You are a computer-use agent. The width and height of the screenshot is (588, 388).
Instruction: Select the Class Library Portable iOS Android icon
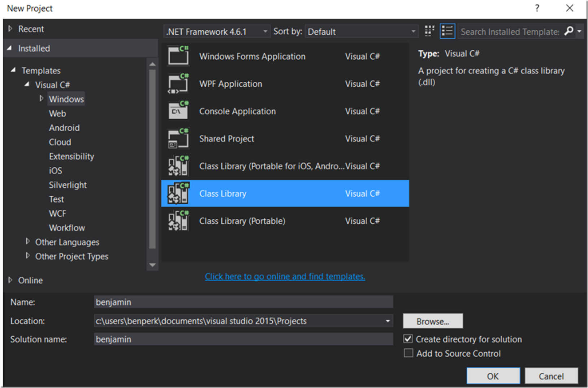coord(179,166)
